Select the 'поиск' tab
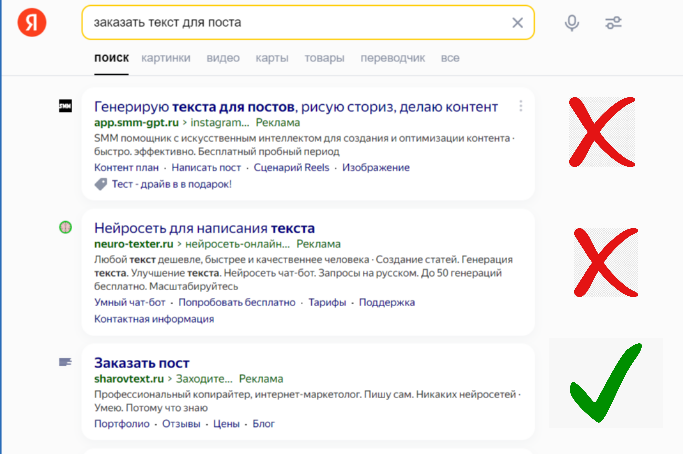Viewport: 683px width, 454px height. (x=112, y=58)
